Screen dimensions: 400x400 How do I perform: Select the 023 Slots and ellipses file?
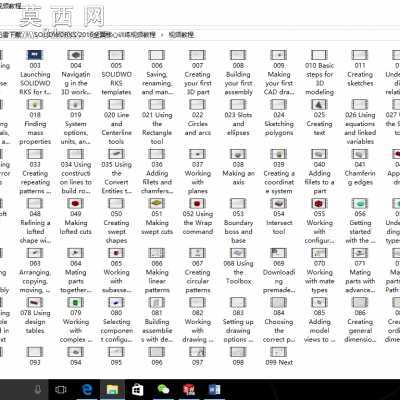238,118
